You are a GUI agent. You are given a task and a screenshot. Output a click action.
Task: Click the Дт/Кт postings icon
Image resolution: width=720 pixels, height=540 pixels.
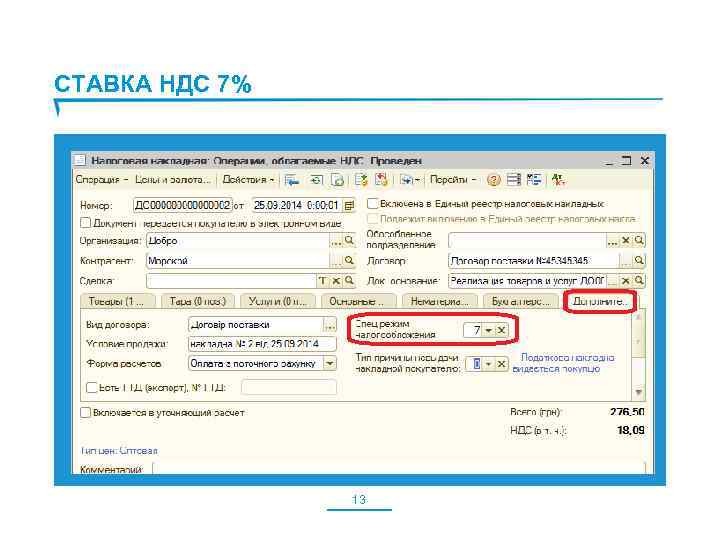558,180
